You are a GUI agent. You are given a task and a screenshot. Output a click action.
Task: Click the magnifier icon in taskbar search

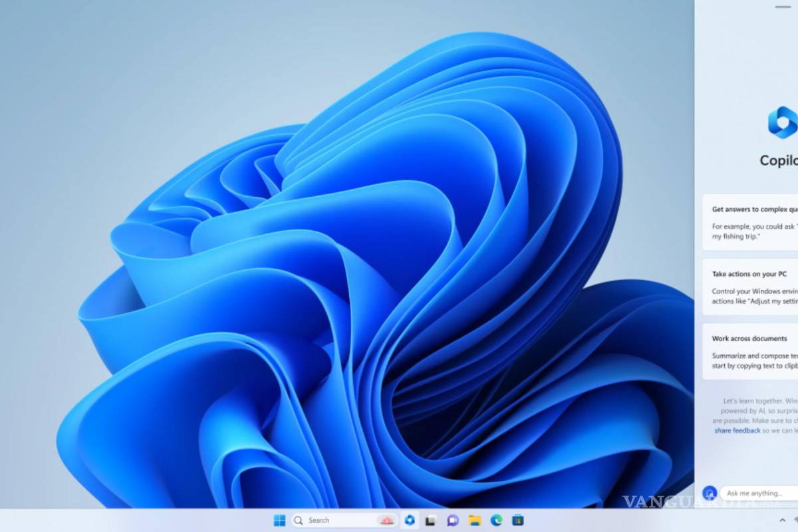click(299, 520)
